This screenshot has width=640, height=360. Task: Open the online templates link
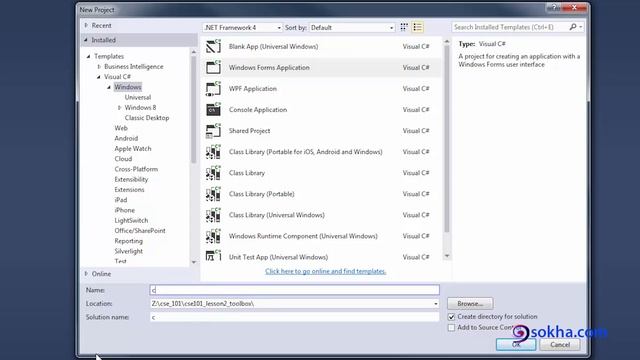tap(325, 271)
